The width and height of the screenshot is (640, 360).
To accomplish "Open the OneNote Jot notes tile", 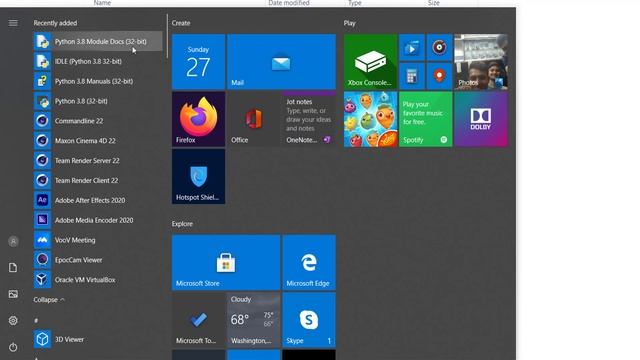I will tap(309, 119).
